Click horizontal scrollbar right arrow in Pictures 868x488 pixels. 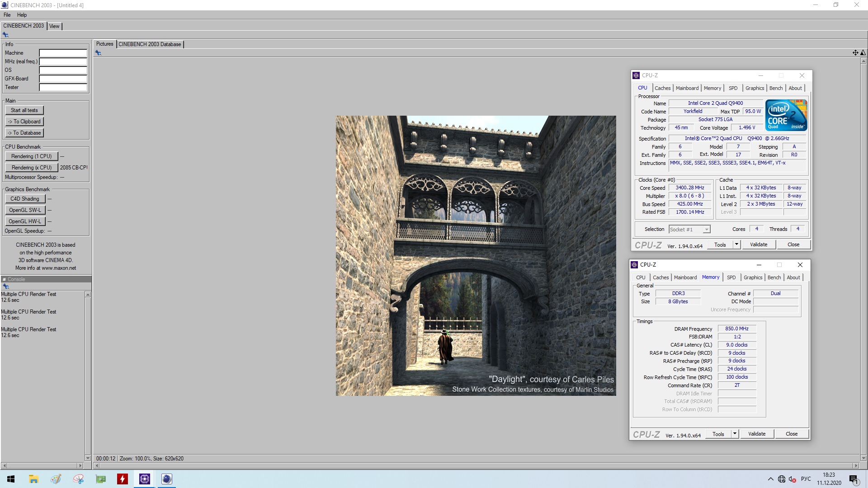(856, 465)
